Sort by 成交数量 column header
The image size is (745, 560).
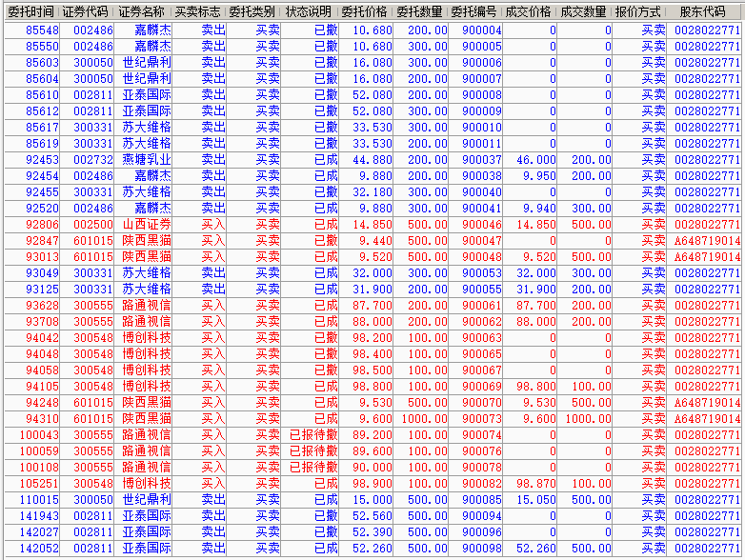pyautogui.click(x=583, y=11)
